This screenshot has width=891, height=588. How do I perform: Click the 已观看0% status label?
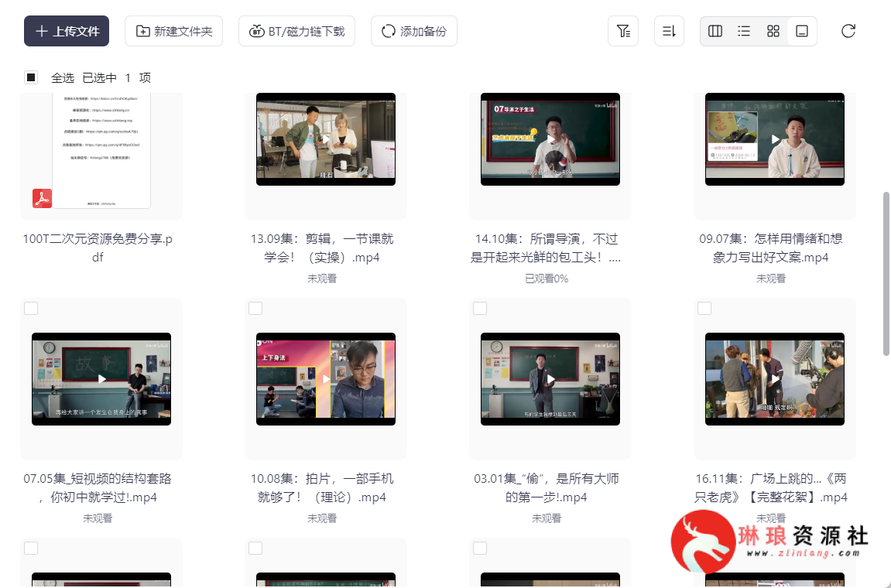pos(546,279)
